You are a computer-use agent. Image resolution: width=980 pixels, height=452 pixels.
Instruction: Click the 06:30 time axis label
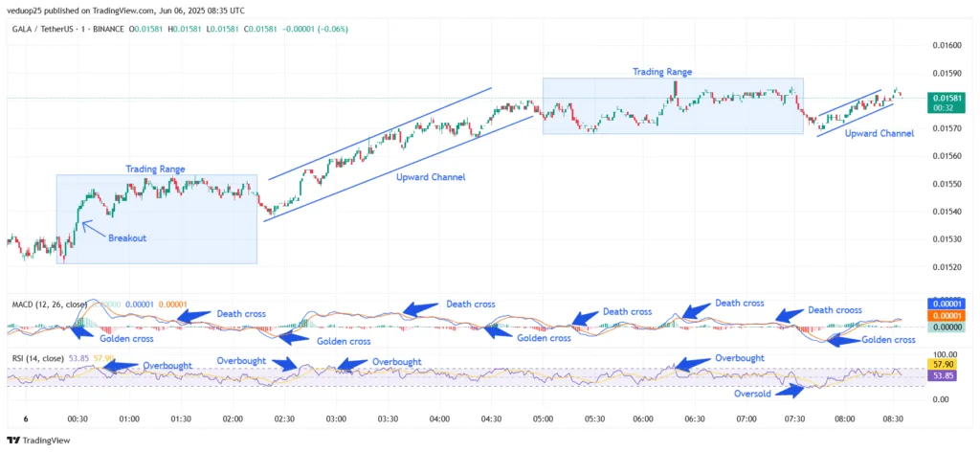[695, 418]
